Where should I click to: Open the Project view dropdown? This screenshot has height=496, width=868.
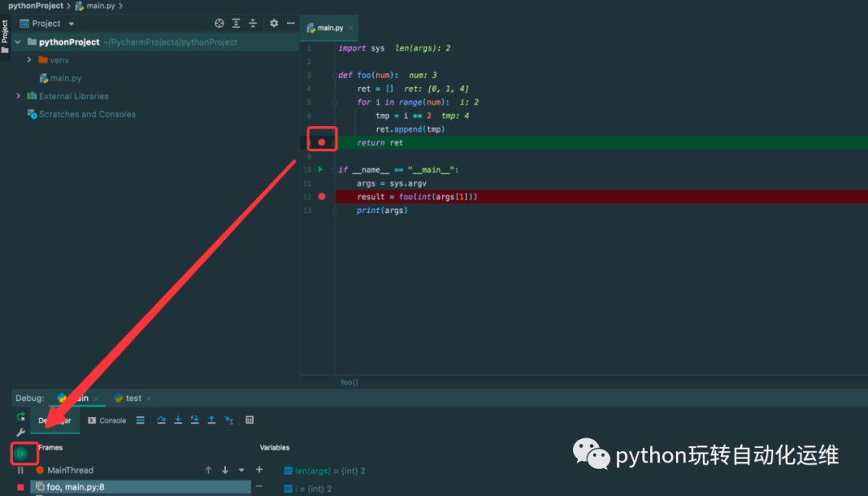click(x=72, y=24)
